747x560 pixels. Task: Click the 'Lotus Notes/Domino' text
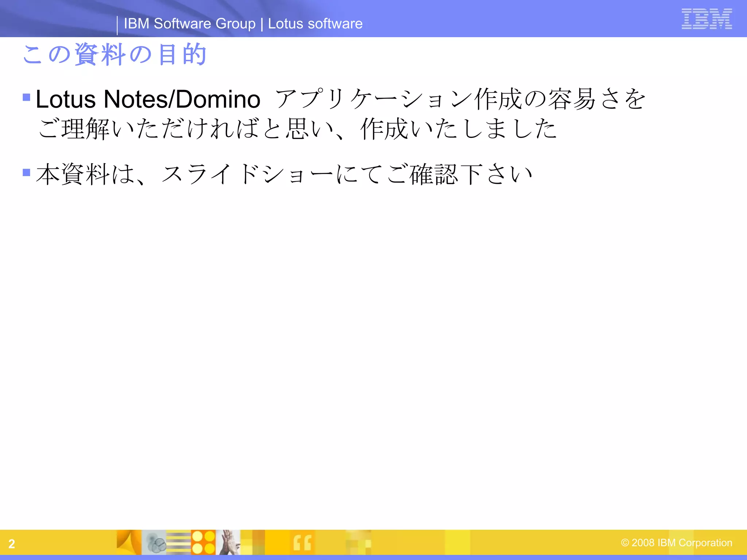coord(148,99)
